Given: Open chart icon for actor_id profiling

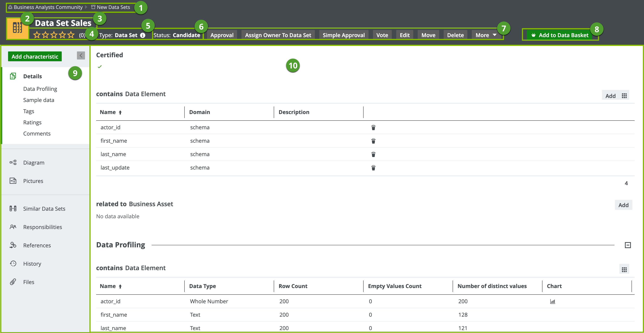Looking at the screenshot, I should click(553, 301).
